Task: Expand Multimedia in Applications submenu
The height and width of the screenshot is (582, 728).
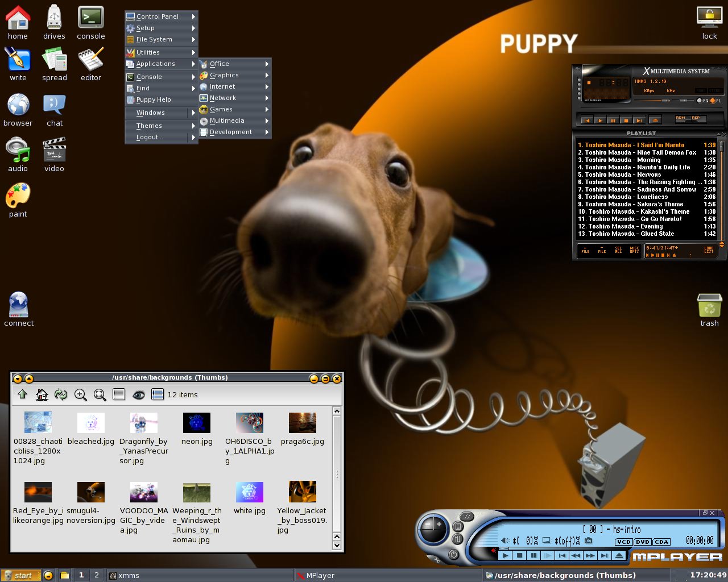Action: tap(234, 120)
